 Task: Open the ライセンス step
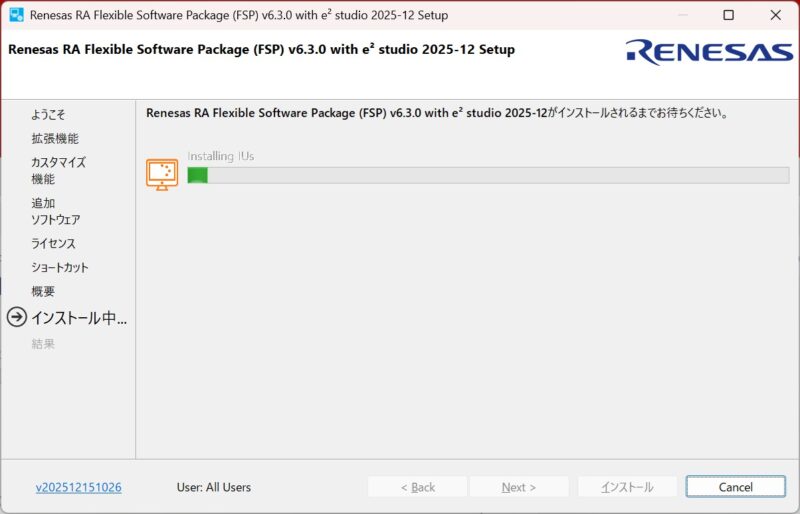tap(53, 244)
